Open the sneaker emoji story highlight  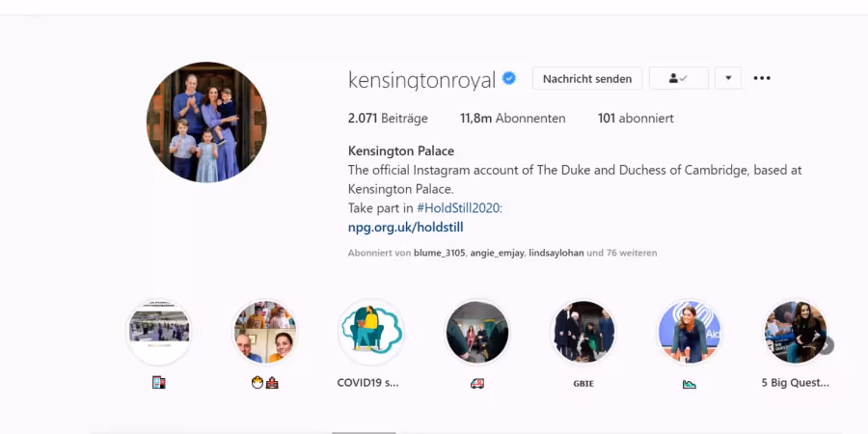690,332
